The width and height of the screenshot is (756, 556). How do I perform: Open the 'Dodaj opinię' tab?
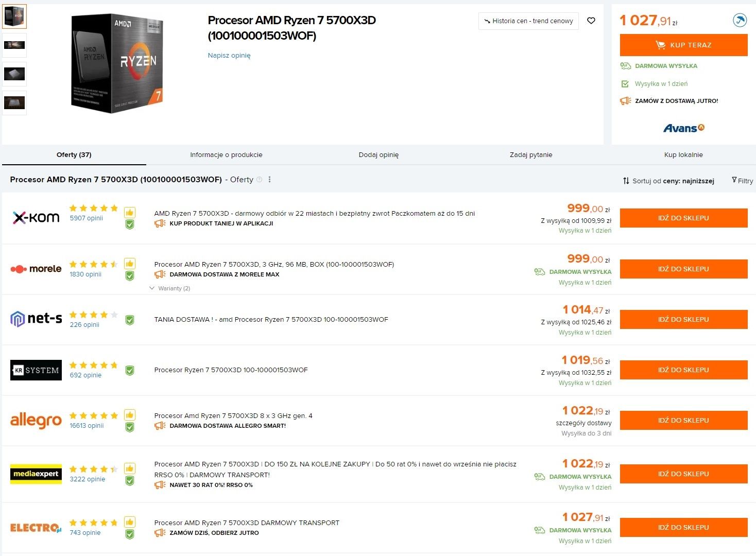(x=379, y=154)
